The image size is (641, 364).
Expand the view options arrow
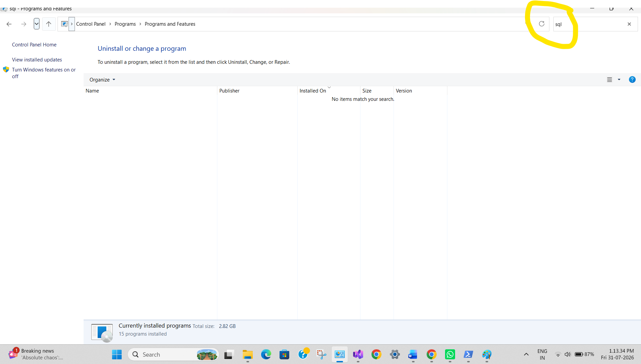point(619,79)
